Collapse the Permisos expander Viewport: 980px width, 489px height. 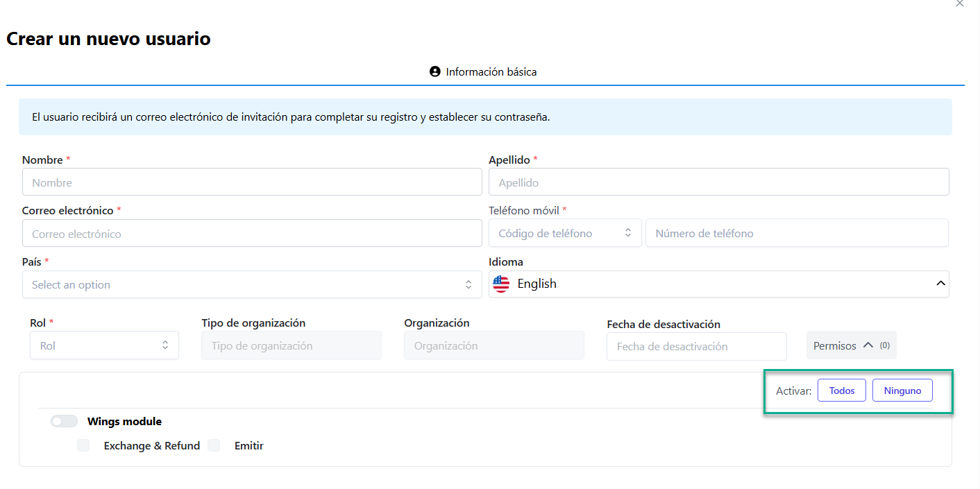pyautogui.click(x=851, y=345)
